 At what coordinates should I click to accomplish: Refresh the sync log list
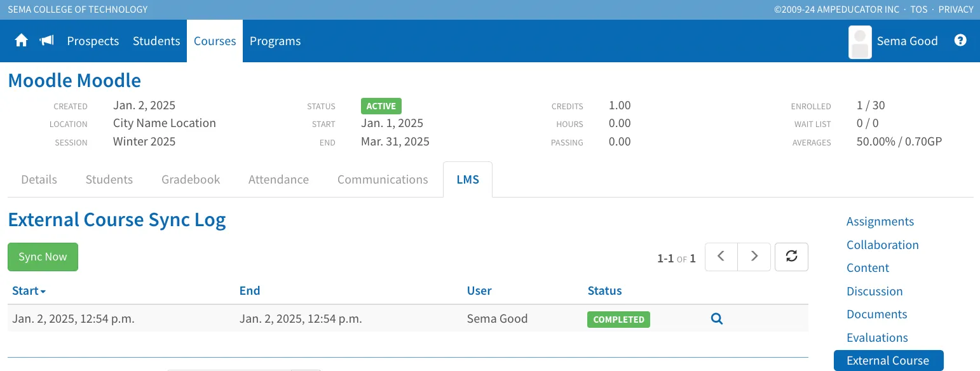click(791, 257)
